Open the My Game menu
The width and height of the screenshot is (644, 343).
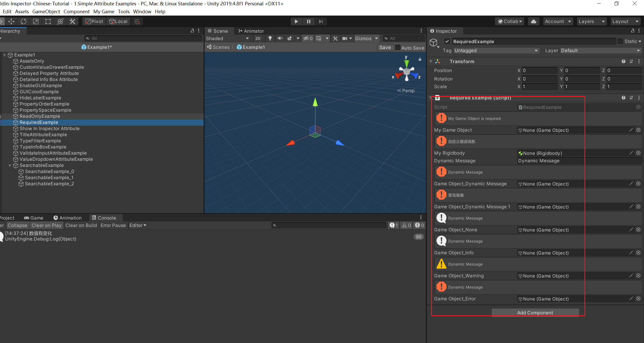(104, 12)
